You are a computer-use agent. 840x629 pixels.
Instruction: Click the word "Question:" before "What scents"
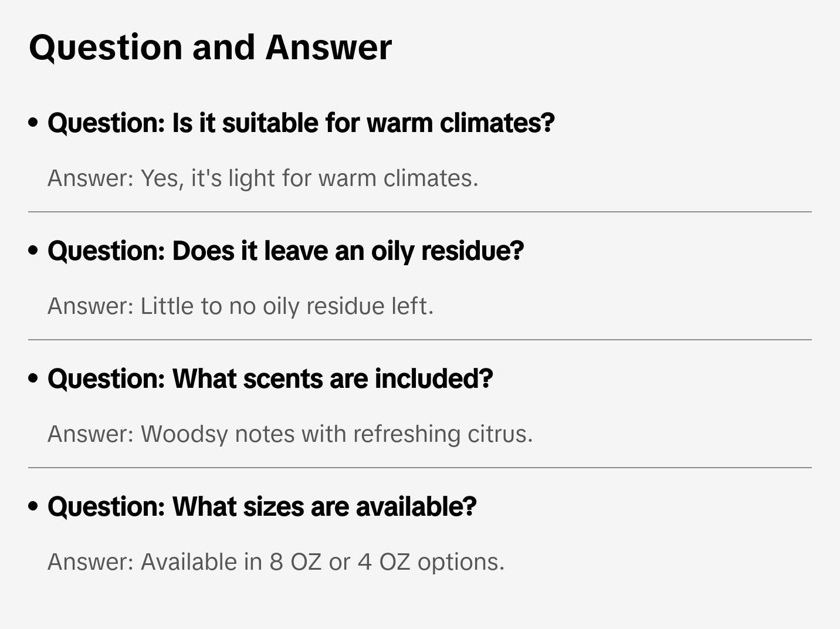(106, 379)
